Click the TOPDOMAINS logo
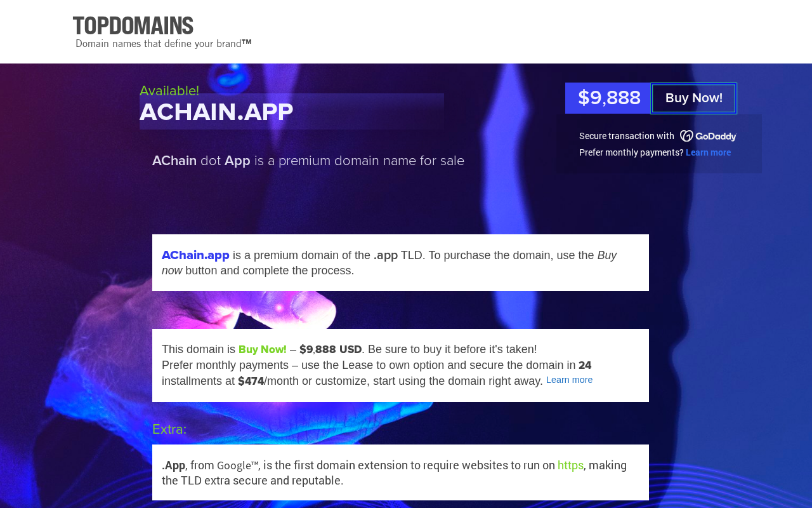The width and height of the screenshot is (812, 508). [x=133, y=26]
